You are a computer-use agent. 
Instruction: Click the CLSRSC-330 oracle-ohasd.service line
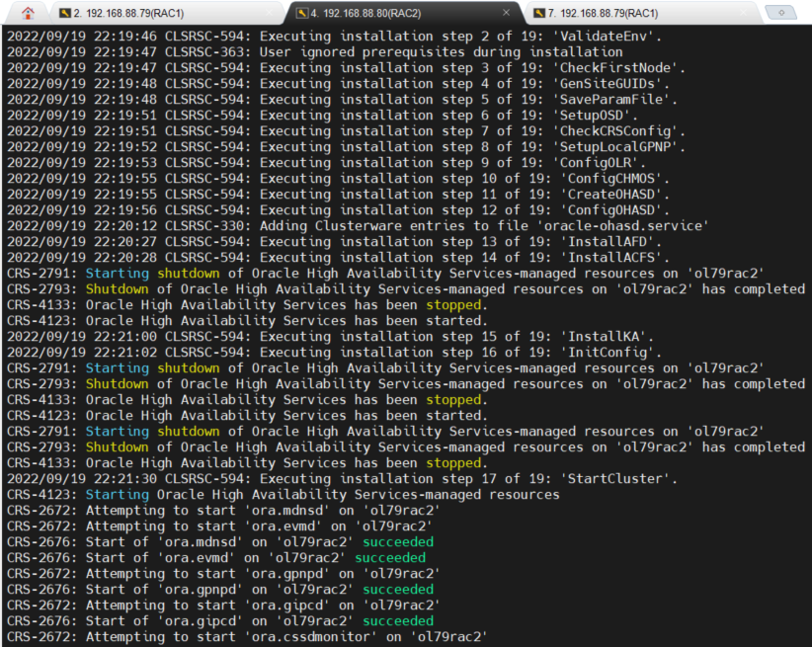pos(359,226)
